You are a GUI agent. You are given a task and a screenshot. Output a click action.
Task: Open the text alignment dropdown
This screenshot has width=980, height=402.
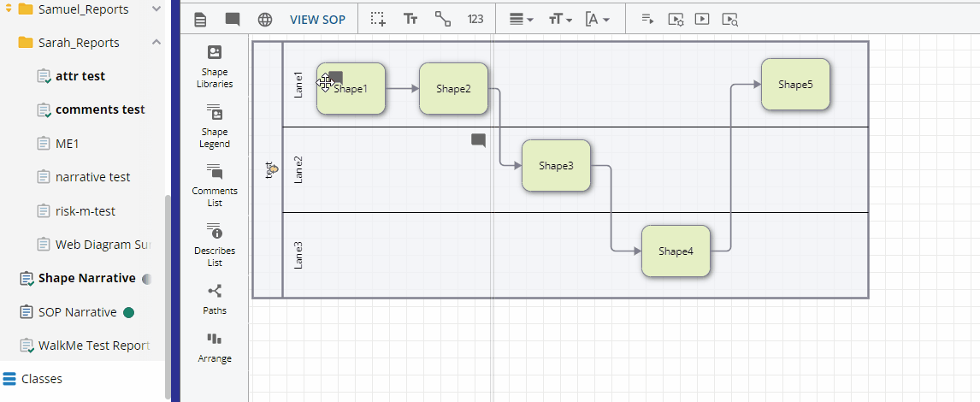(521, 19)
